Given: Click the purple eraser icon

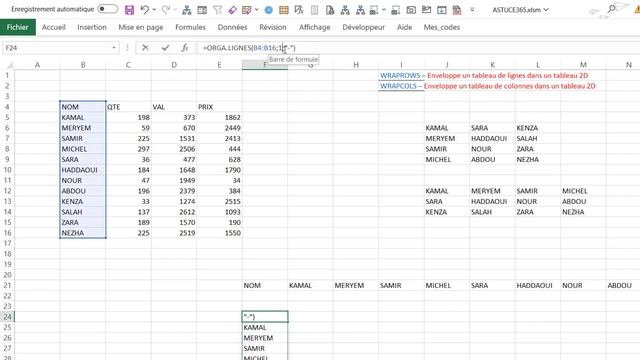Looking at the screenshot, I should [232, 10].
